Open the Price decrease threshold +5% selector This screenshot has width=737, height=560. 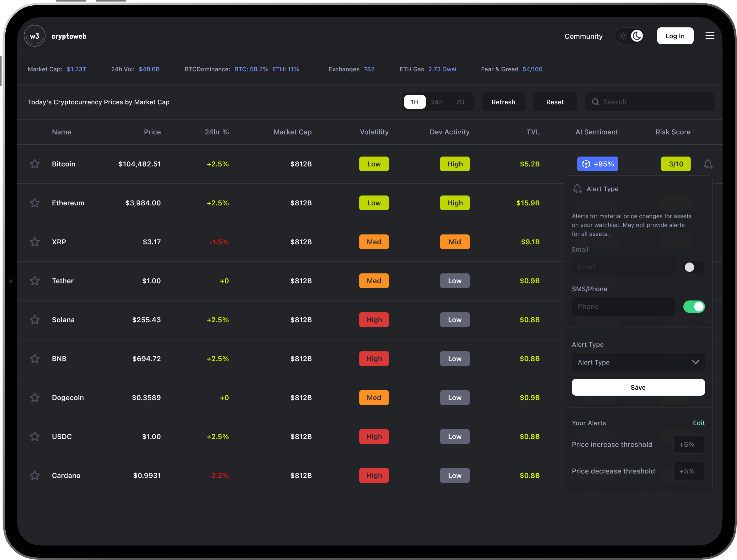689,471
